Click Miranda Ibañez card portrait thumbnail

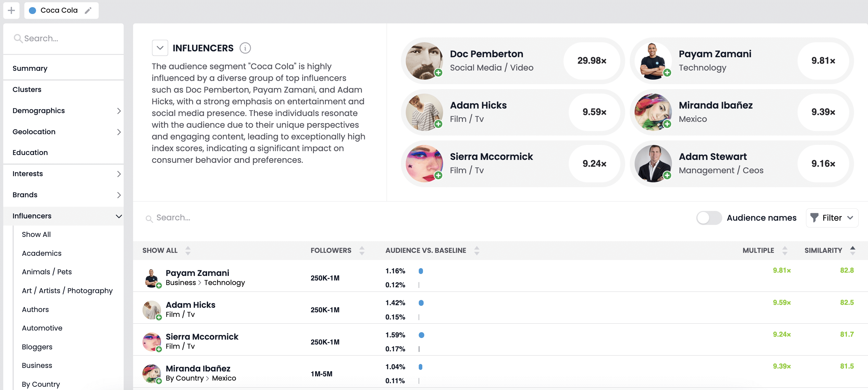(x=653, y=112)
